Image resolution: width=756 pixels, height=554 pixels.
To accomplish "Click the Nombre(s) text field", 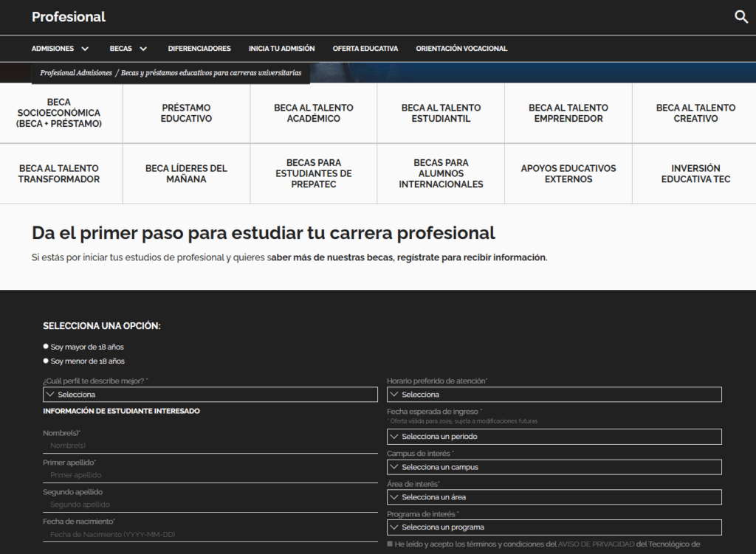I will click(x=210, y=446).
